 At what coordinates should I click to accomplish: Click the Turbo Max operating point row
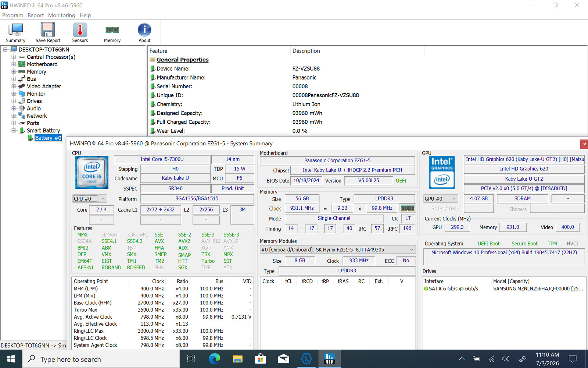(163, 310)
